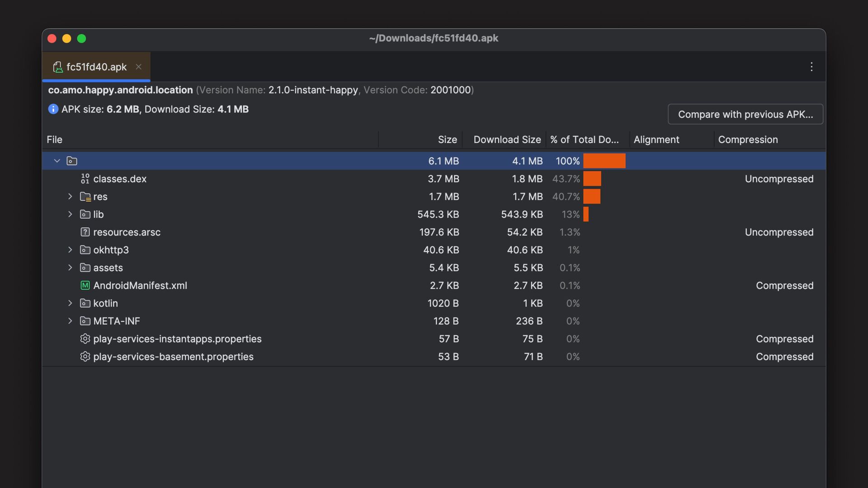Viewport: 868px width, 488px height.
Task: Expand the okhttp3 folder
Action: [70, 250]
